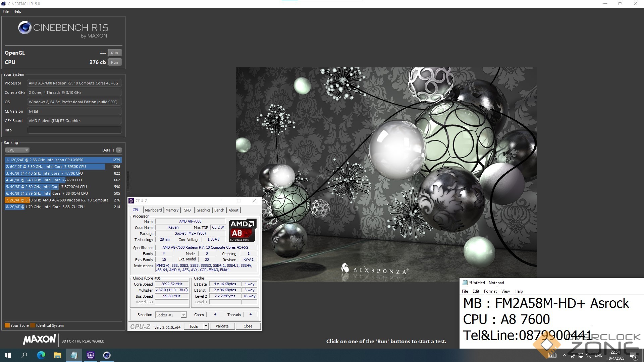Open the File menu in Cinebench
The image size is (644, 362).
click(6, 11)
